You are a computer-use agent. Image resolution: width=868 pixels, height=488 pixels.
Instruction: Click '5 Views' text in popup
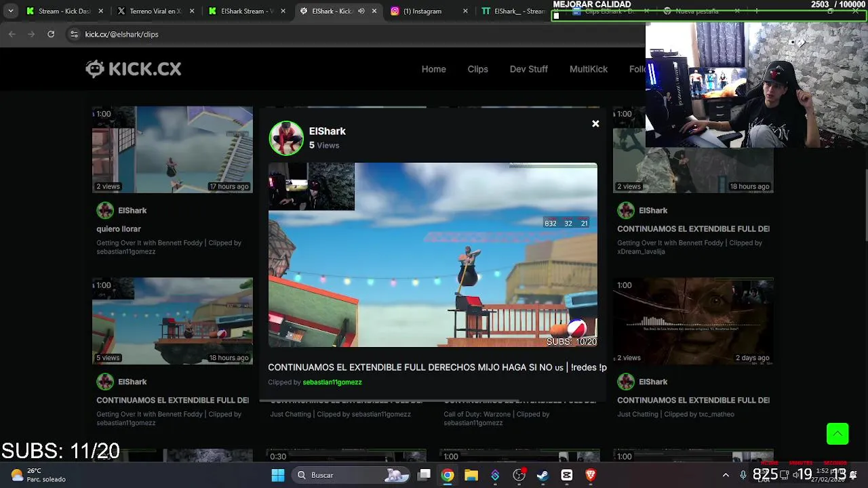point(324,145)
